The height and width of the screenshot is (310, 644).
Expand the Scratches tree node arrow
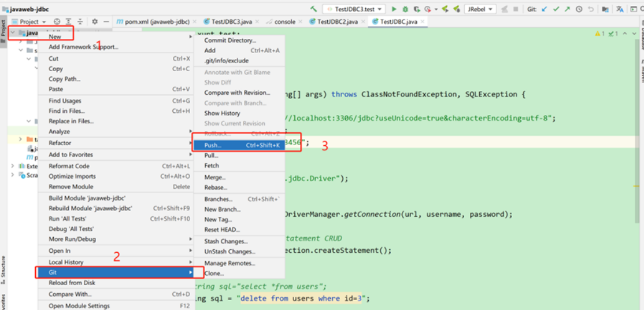pyautogui.click(x=13, y=175)
